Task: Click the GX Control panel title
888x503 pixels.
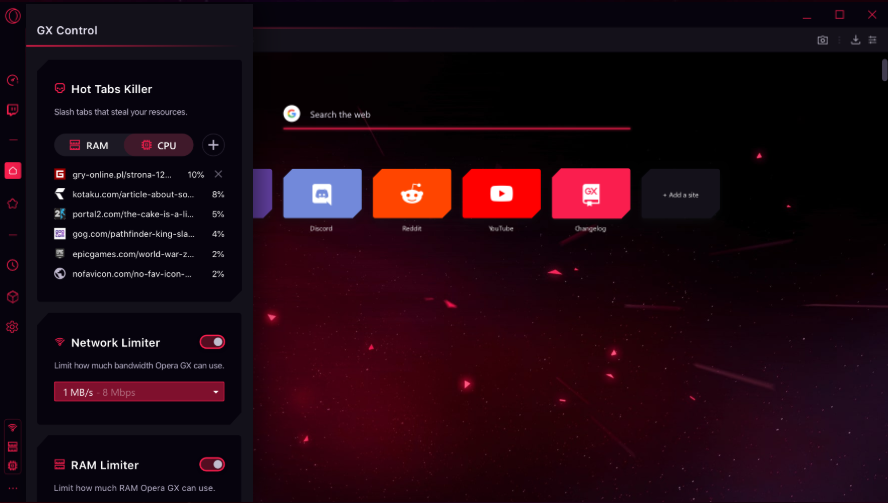Action: 67,31
